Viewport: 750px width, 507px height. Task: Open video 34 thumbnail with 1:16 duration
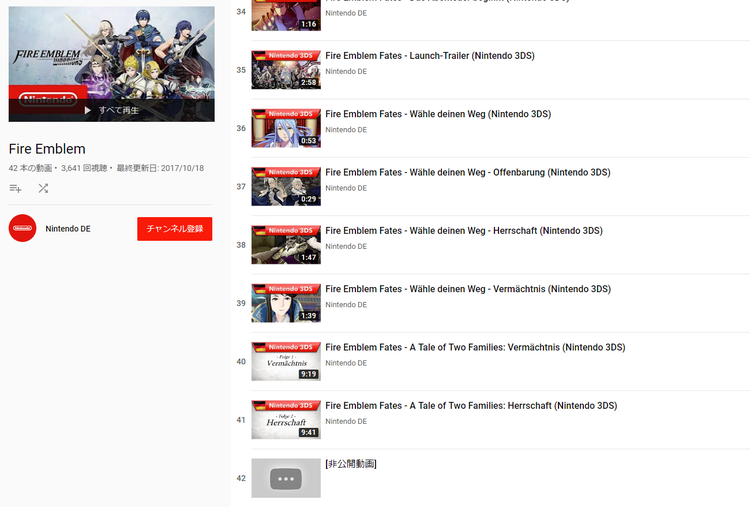[x=286, y=15]
